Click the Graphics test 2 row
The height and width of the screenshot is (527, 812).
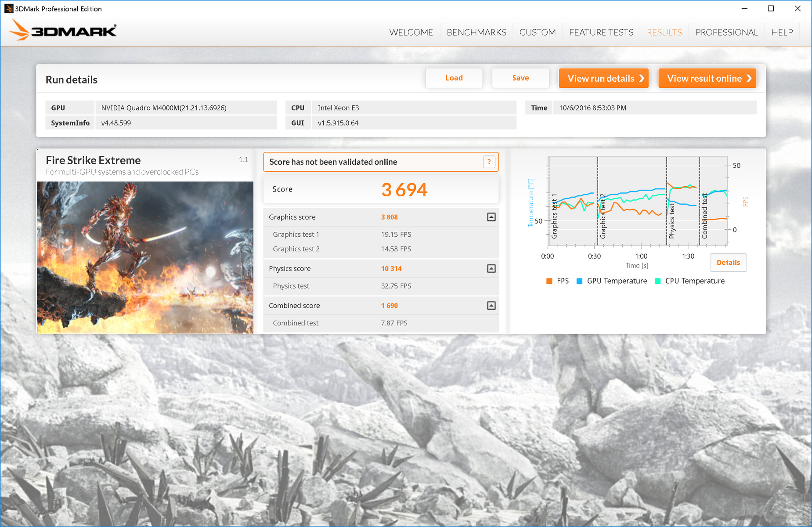tap(381, 249)
